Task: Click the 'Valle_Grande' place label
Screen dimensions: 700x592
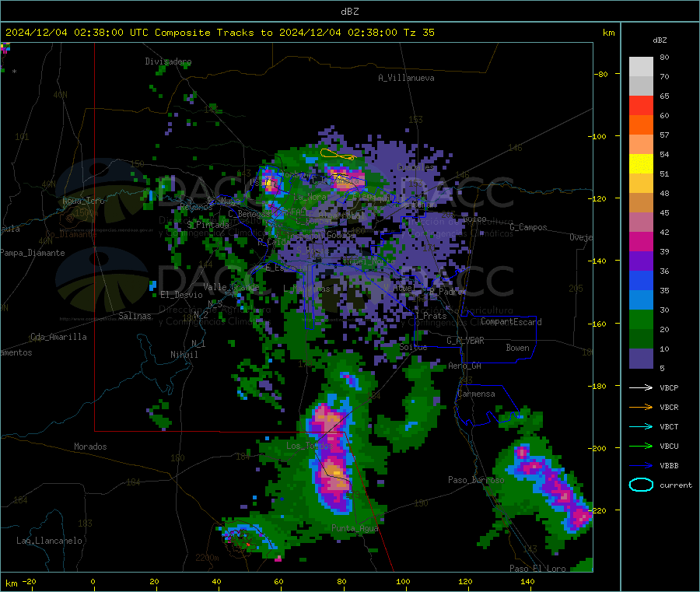Action: [x=231, y=286]
